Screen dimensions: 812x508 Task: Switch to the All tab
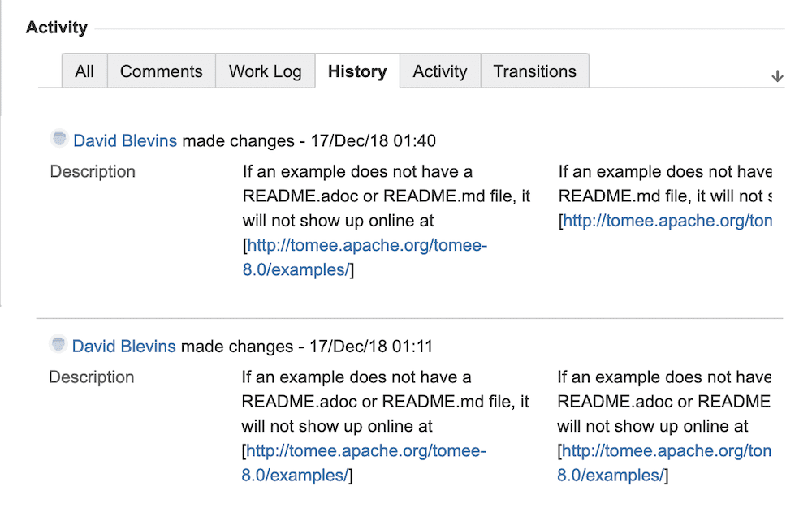(x=84, y=71)
